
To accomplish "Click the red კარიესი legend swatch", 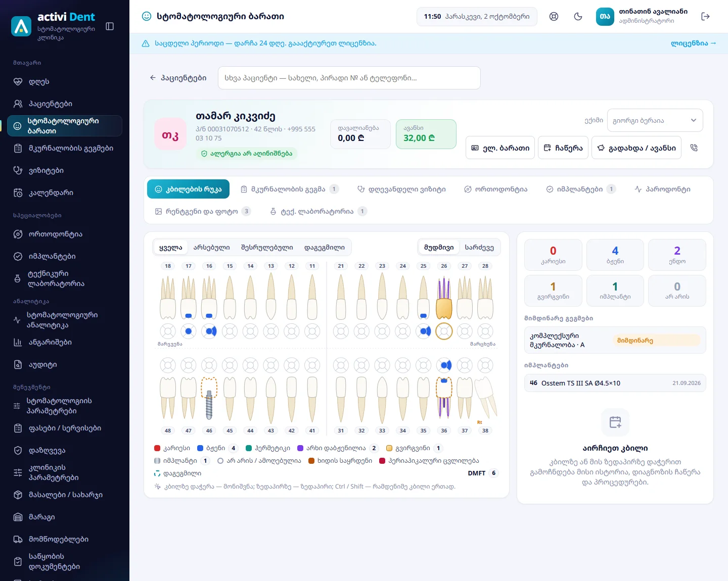I will tap(157, 448).
